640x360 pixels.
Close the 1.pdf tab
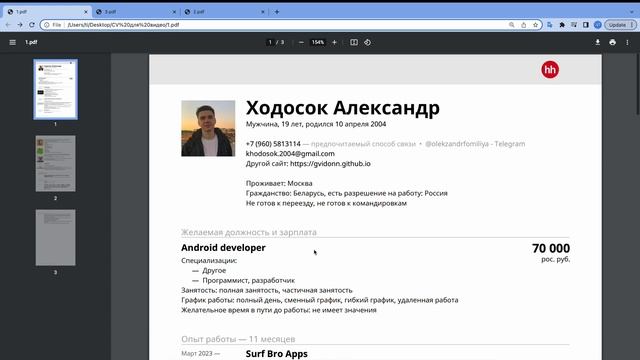(86, 12)
